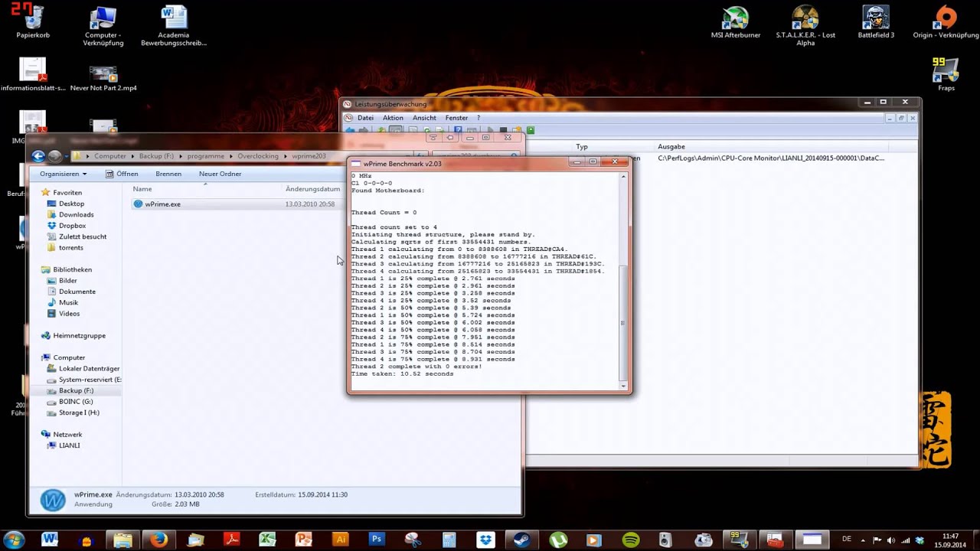
Task: Expand the arrow after Backup (F:) in breadcrumb
Action: (x=180, y=156)
